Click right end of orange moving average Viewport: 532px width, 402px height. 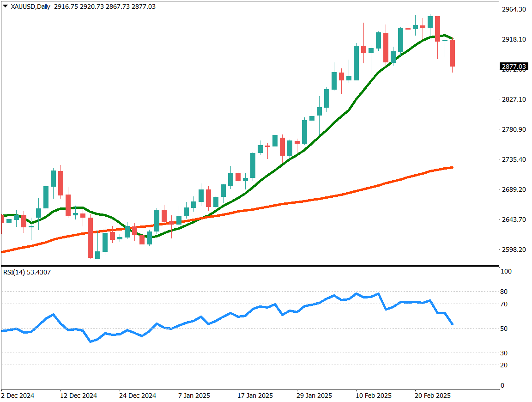[452, 167]
